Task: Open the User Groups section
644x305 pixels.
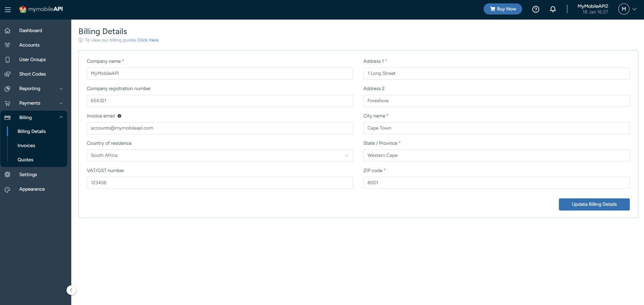Action: click(32, 59)
